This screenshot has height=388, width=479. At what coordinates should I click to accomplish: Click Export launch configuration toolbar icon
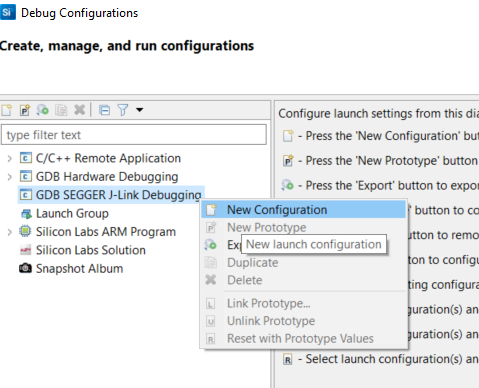pyautogui.click(x=43, y=110)
